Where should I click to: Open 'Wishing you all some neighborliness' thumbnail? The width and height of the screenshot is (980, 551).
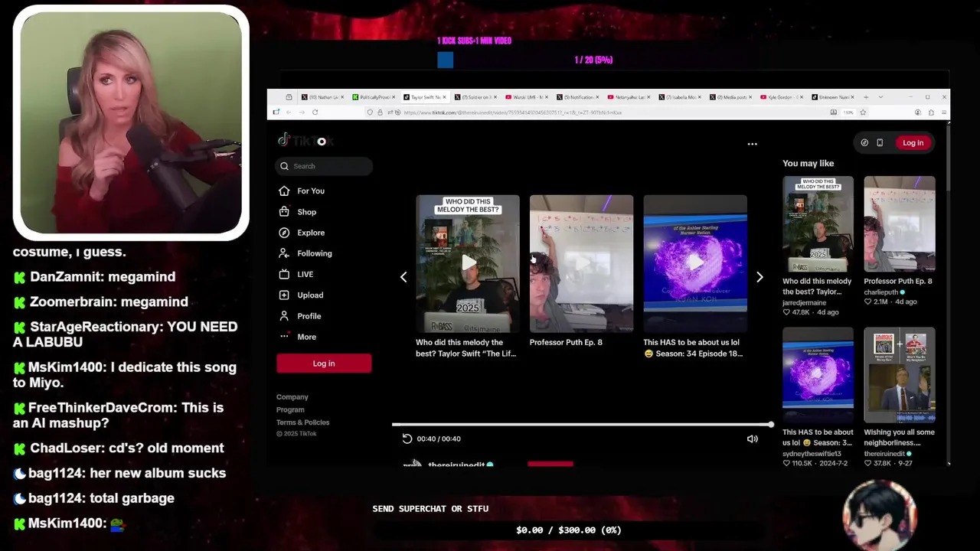pos(900,375)
